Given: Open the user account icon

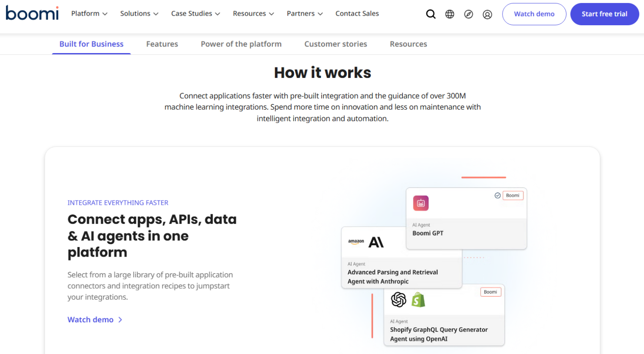Looking at the screenshot, I should 487,14.
